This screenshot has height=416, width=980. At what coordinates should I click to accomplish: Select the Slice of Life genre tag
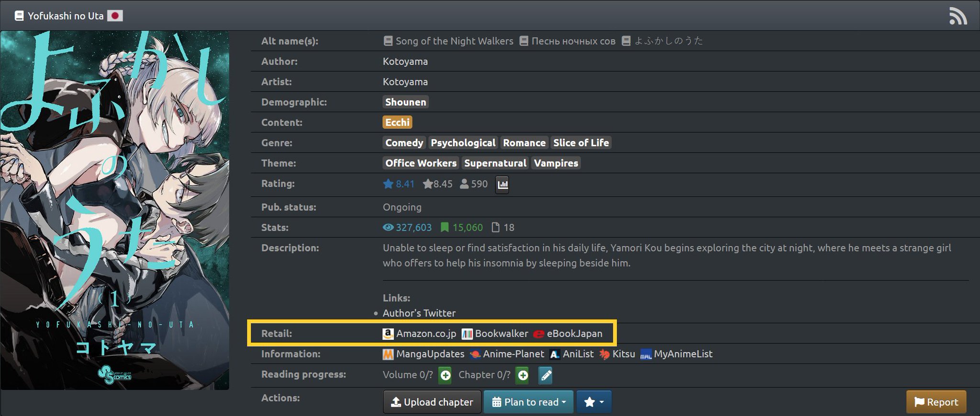pyautogui.click(x=581, y=142)
